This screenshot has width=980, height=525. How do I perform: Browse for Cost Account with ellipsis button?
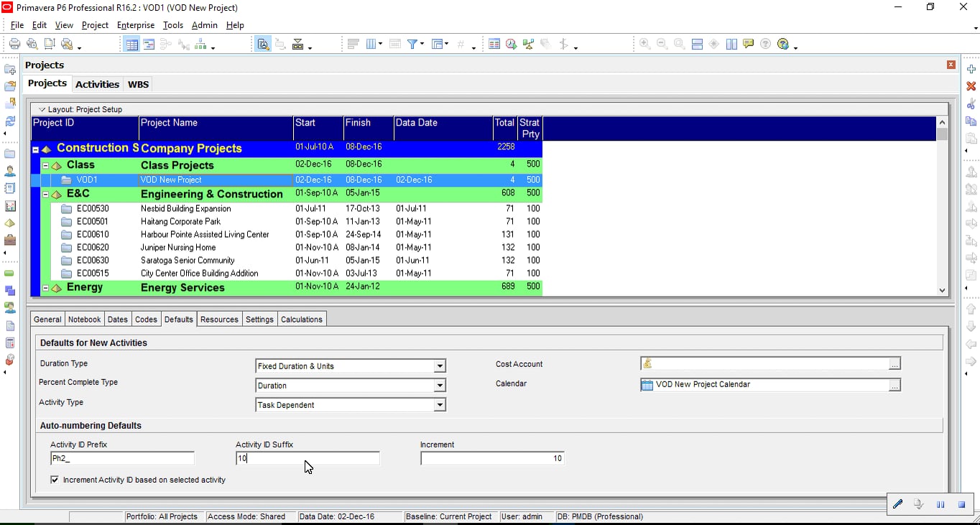coord(895,364)
